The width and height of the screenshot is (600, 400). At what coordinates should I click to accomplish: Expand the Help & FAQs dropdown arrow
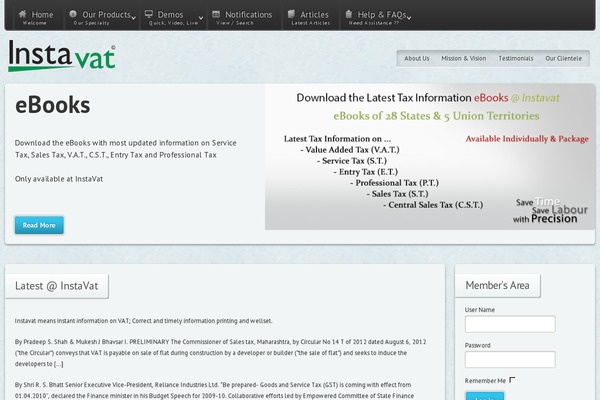(x=409, y=18)
